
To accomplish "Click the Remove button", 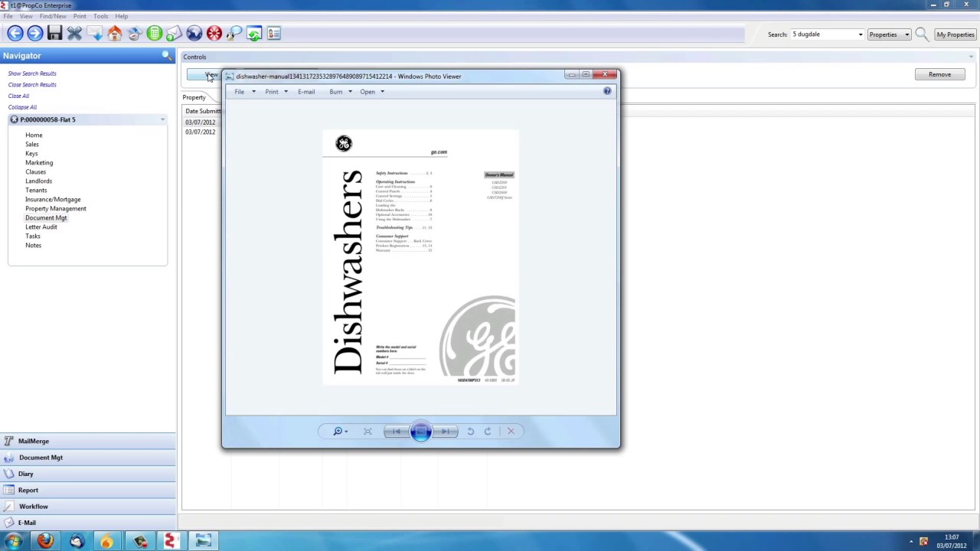I will click(939, 74).
